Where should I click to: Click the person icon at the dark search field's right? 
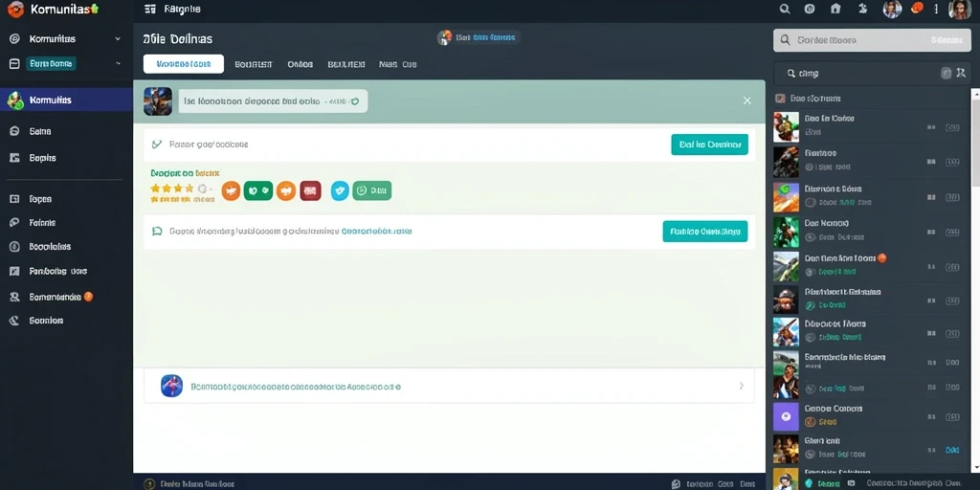coord(961,74)
